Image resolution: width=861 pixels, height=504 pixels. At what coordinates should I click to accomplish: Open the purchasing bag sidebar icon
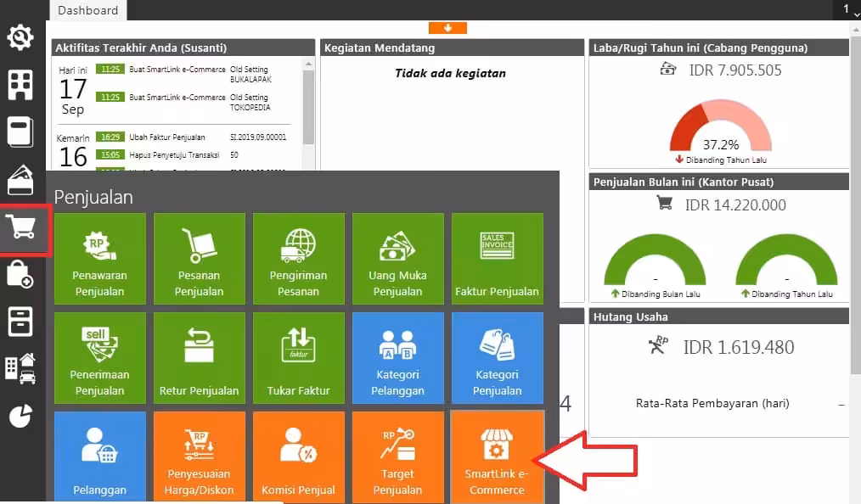point(20,274)
